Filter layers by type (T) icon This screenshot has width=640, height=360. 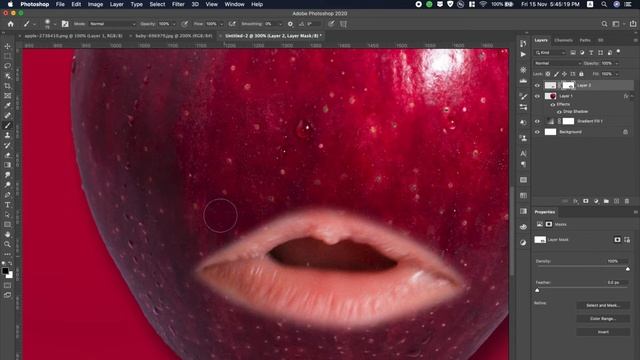(x=591, y=53)
